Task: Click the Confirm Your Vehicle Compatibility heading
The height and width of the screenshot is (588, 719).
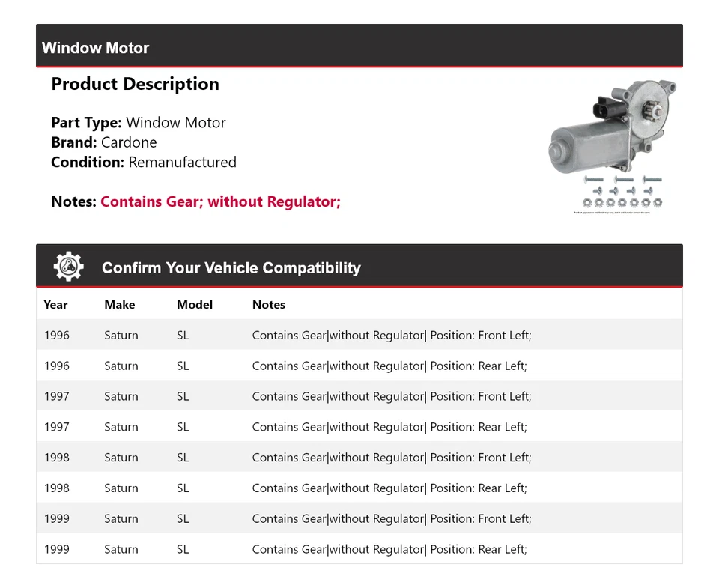Action: click(231, 268)
